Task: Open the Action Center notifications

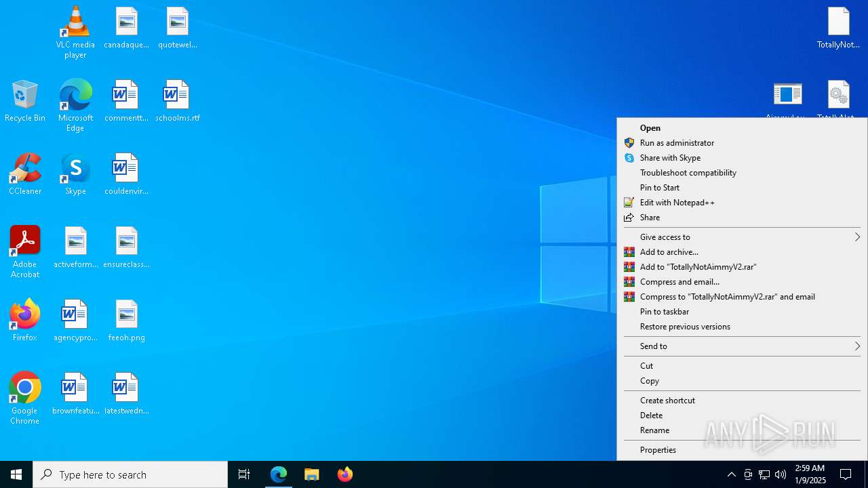Action: [x=846, y=474]
